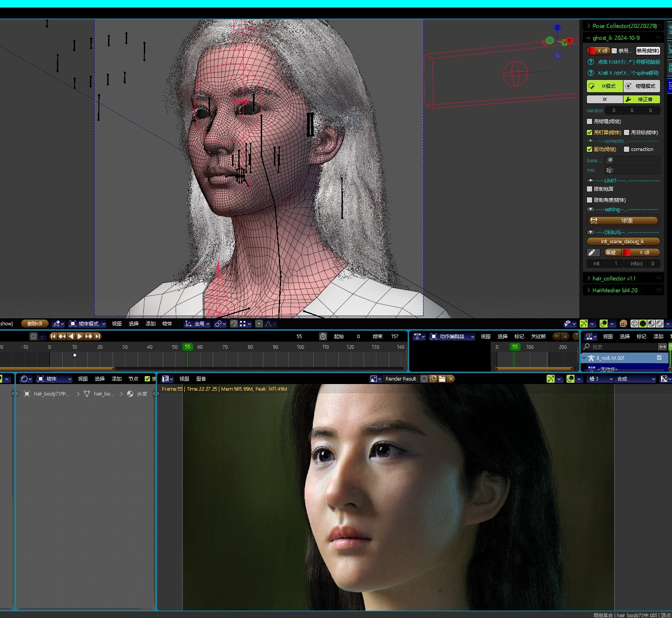This screenshot has width=672, height=618.
Task: Select rendered viewport shading mode
Action: click(660, 324)
